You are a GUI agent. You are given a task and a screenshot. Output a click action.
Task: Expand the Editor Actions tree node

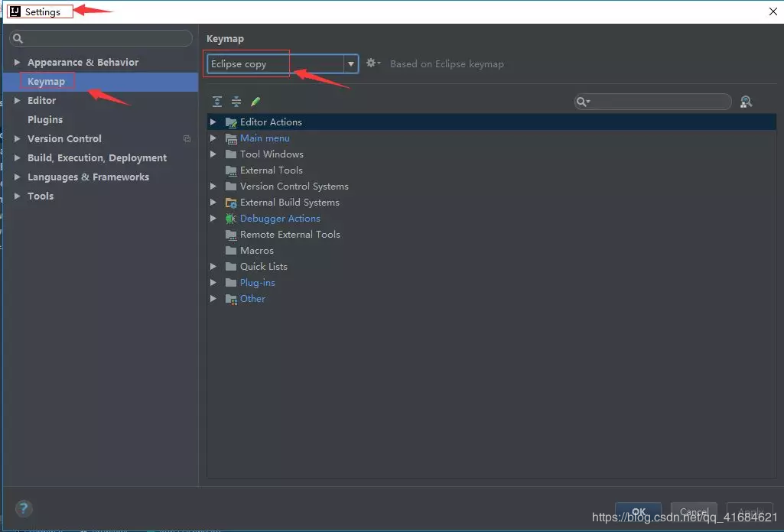pos(213,122)
